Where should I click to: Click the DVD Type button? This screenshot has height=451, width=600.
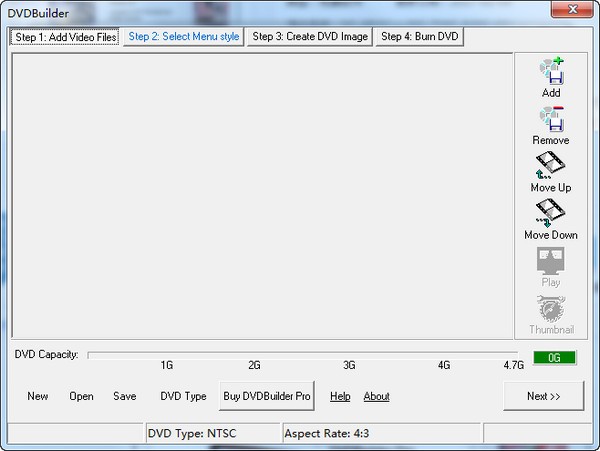point(183,396)
